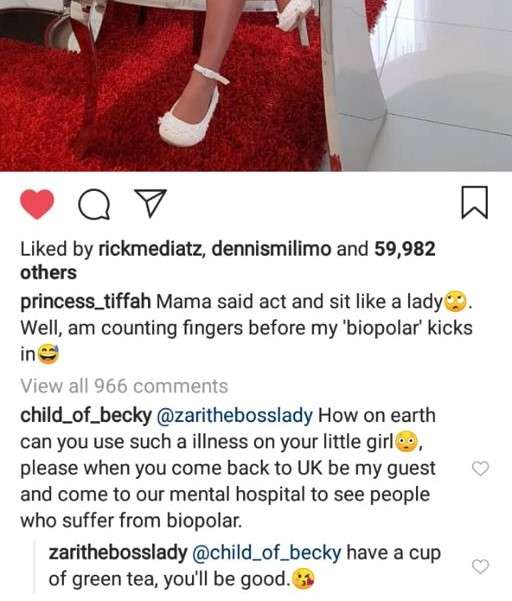This screenshot has height=601, width=512.
Task: Like the child_of_becky comment heart
Action: click(x=480, y=468)
